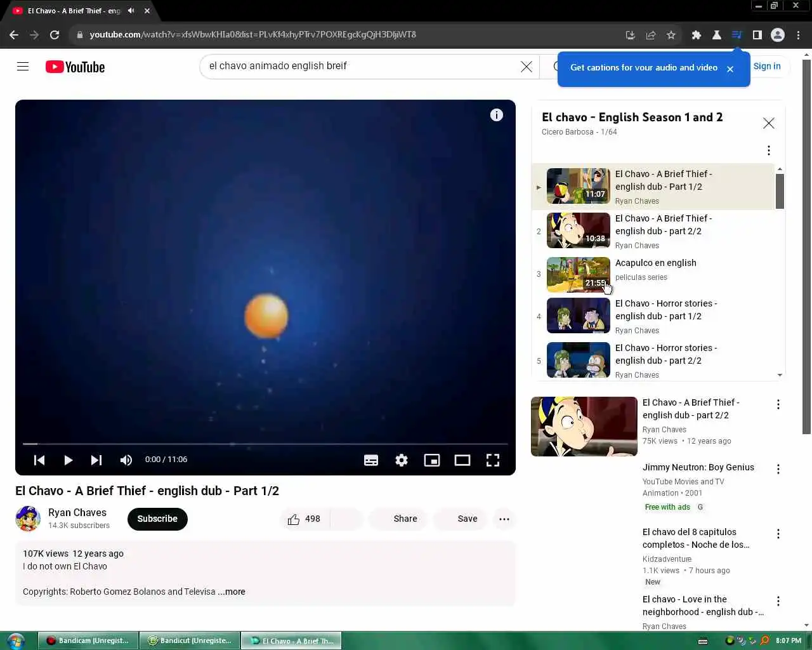Open options for Jimmy Neutron recommendation
812x650 pixels.
click(x=778, y=469)
